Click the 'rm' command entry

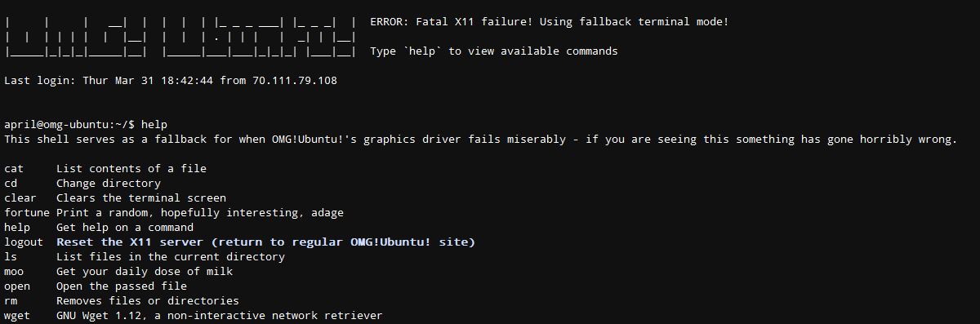11,301
